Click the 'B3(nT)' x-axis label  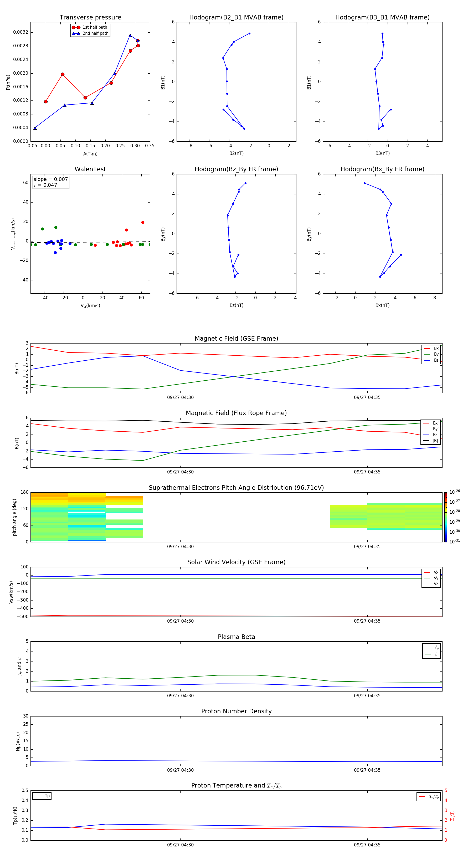[382, 153]
